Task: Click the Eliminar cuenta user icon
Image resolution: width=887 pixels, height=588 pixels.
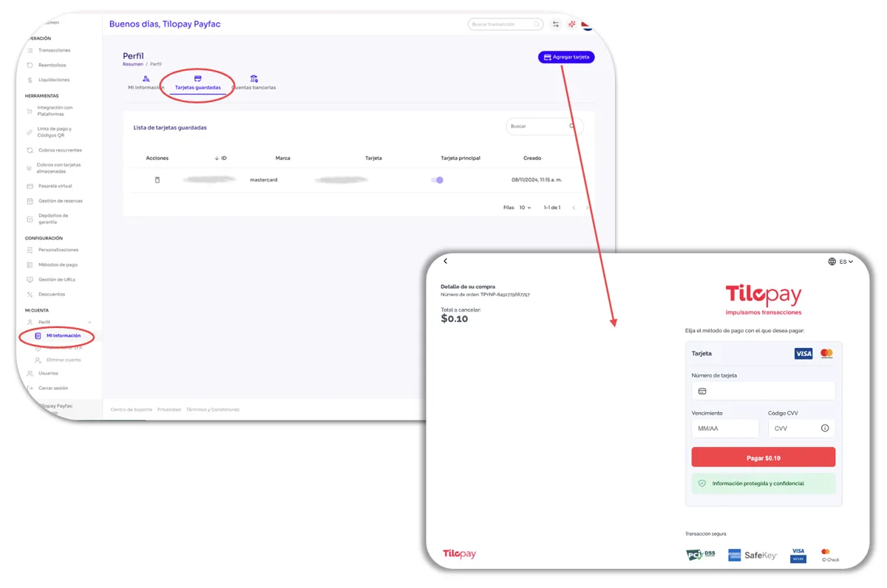Action: 38,360
